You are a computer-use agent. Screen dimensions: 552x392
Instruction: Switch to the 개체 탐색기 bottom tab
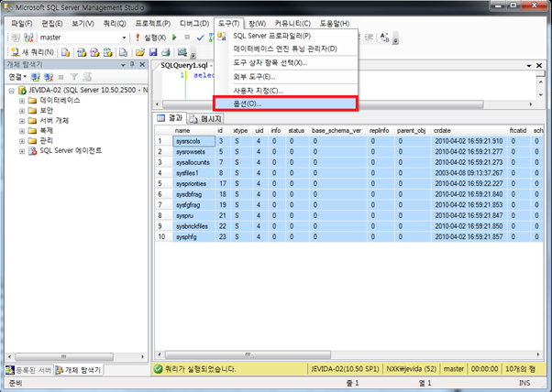click(x=79, y=370)
